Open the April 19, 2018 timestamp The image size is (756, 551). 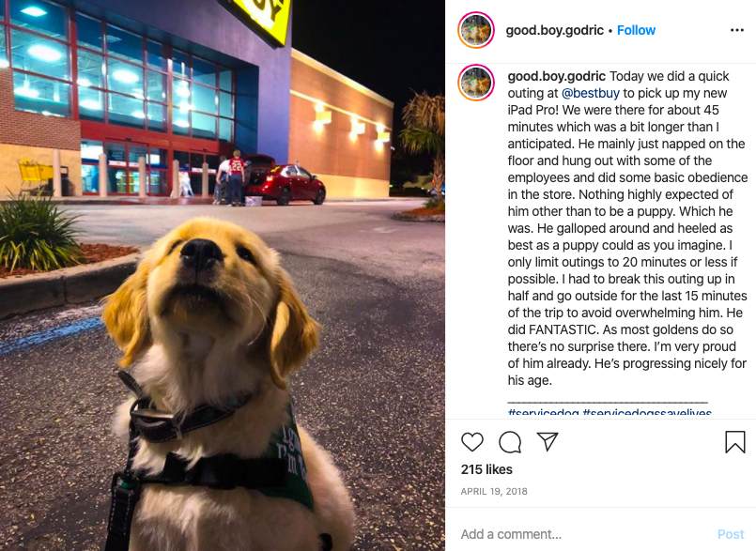click(494, 491)
